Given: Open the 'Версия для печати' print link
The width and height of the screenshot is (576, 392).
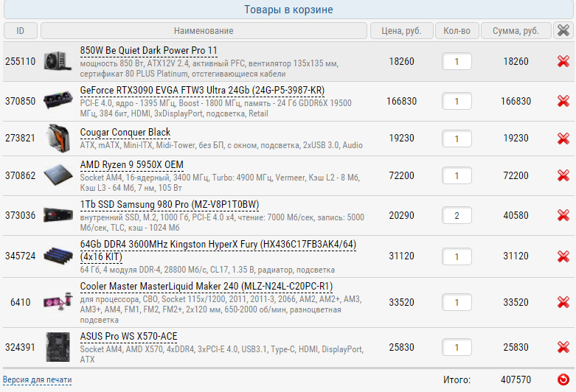Looking at the screenshot, I should pyautogui.click(x=38, y=380).
